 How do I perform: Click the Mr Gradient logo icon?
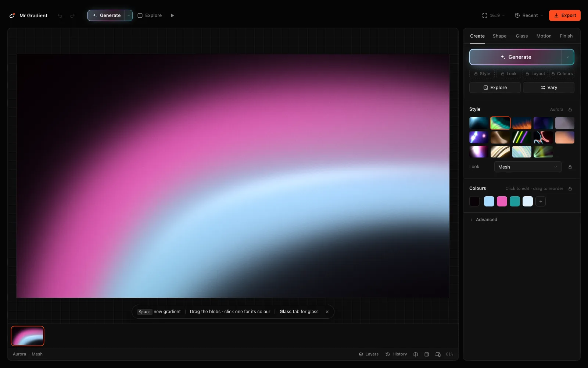pyautogui.click(x=12, y=15)
